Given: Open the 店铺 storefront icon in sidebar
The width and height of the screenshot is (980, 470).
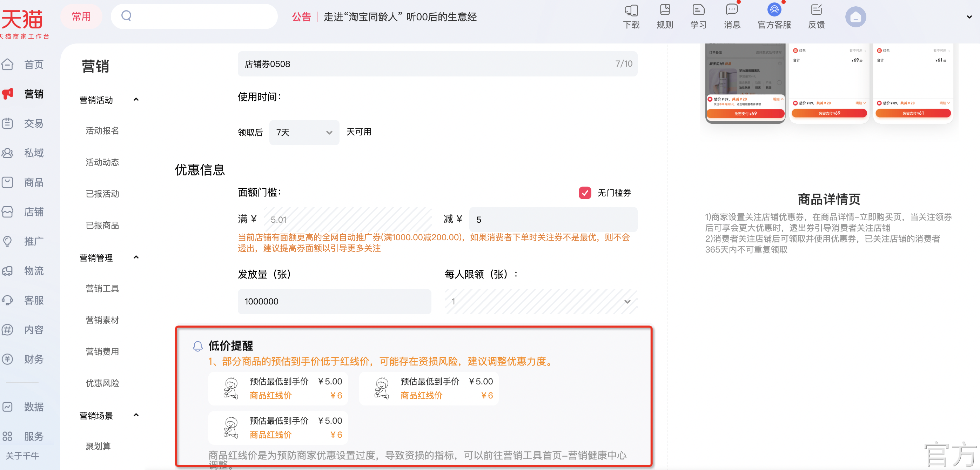Looking at the screenshot, I should tap(8, 211).
